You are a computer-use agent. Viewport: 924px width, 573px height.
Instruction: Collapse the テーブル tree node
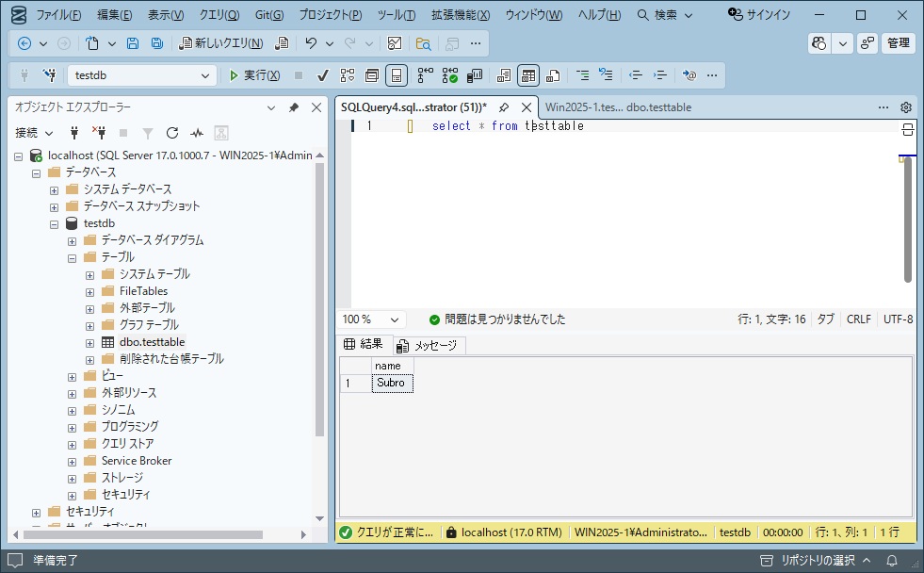(70, 256)
